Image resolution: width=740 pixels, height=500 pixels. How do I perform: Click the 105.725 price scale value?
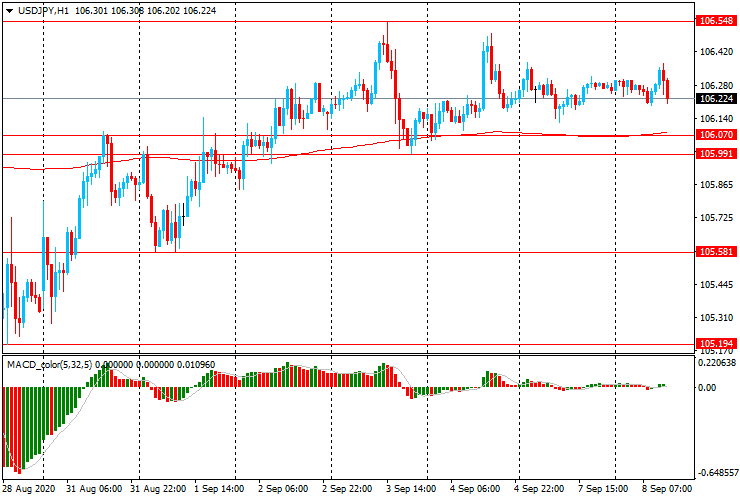pyautogui.click(x=716, y=218)
